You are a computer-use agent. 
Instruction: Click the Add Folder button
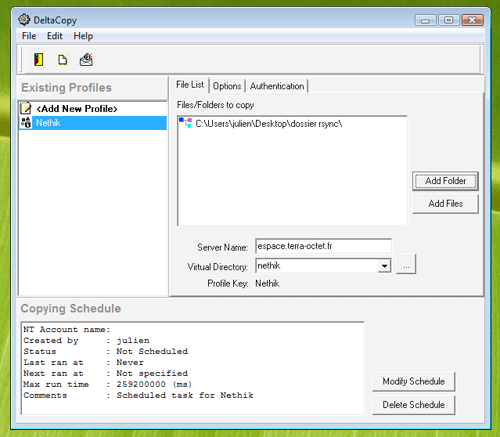445,181
